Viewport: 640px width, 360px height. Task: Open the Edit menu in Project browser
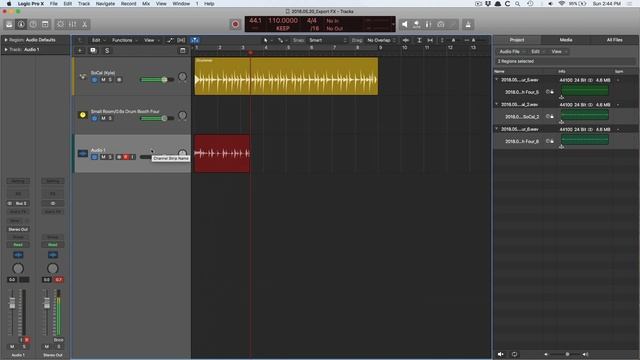[538, 51]
